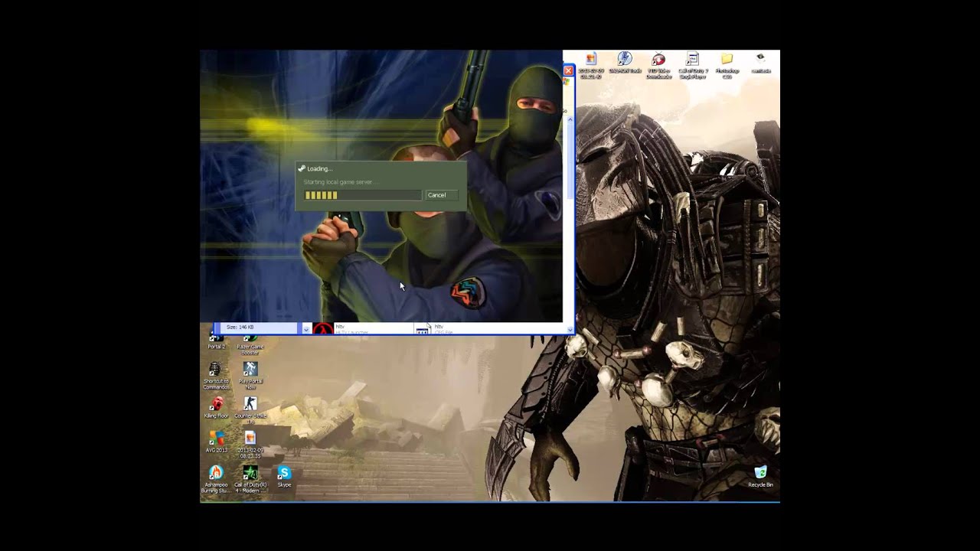
Task: Open Ashampoo Burning Studio shortcut
Action: click(216, 479)
